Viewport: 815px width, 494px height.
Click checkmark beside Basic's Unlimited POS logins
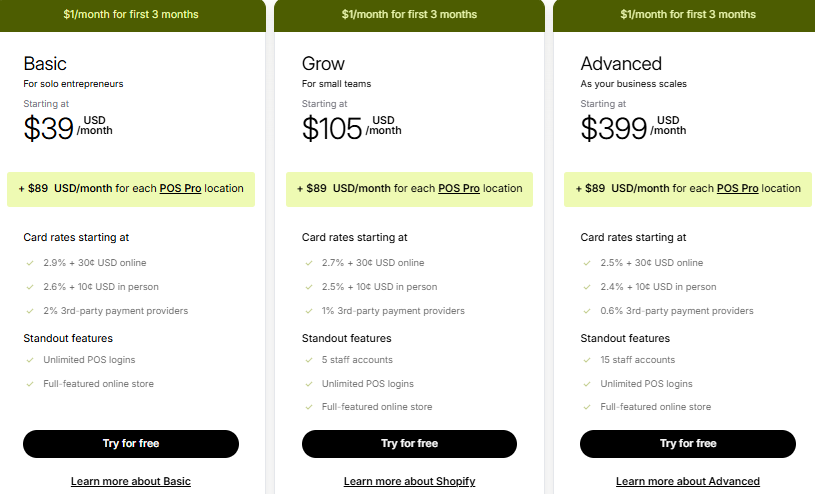pyautogui.click(x=29, y=360)
